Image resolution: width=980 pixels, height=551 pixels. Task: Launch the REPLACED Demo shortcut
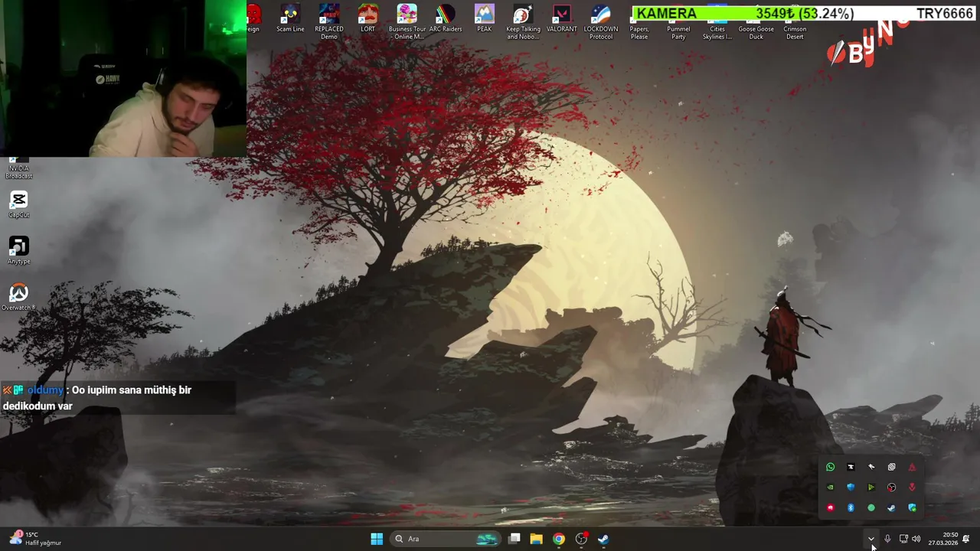coord(329,21)
